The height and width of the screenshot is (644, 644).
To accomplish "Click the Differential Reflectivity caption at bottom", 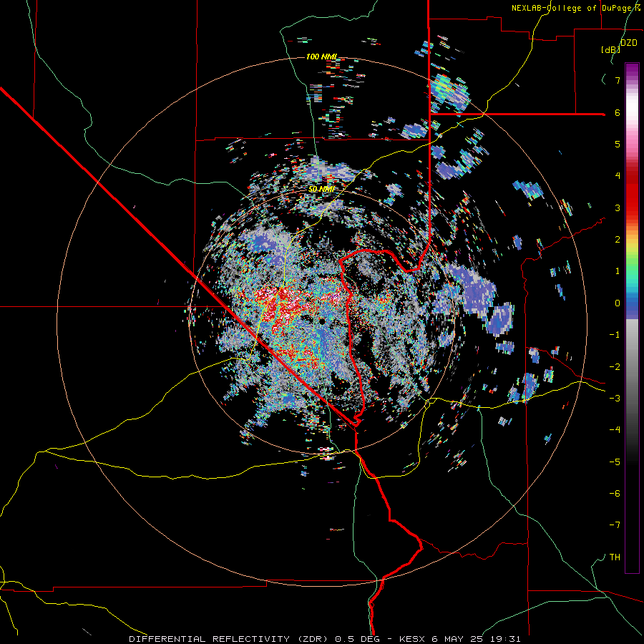I will 325,639.
